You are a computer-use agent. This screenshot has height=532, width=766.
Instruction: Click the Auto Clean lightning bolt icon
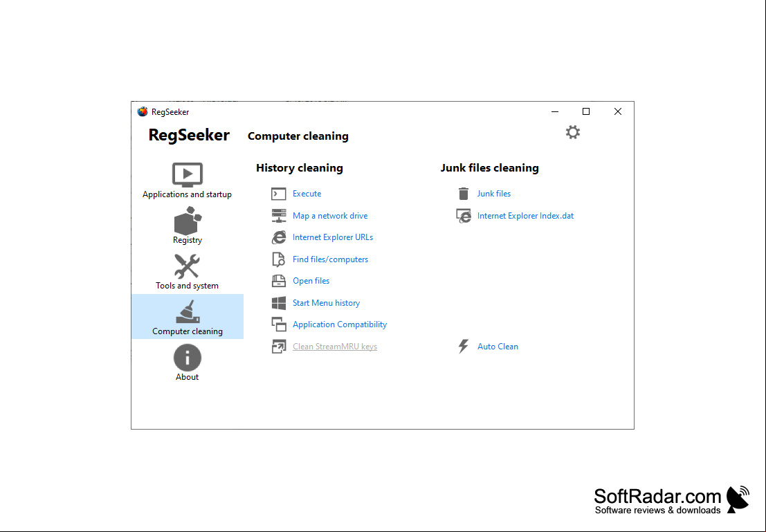463,347
